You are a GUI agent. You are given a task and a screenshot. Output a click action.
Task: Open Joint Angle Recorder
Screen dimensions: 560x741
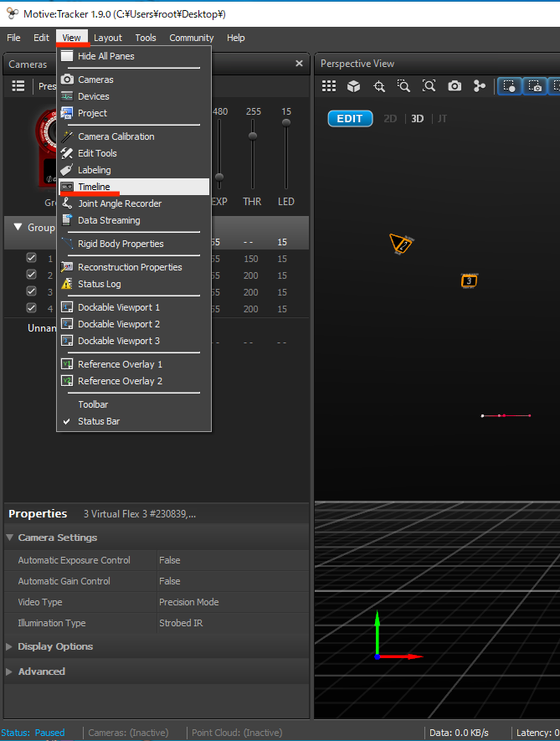pyautogui.click(x=134, y=203)
